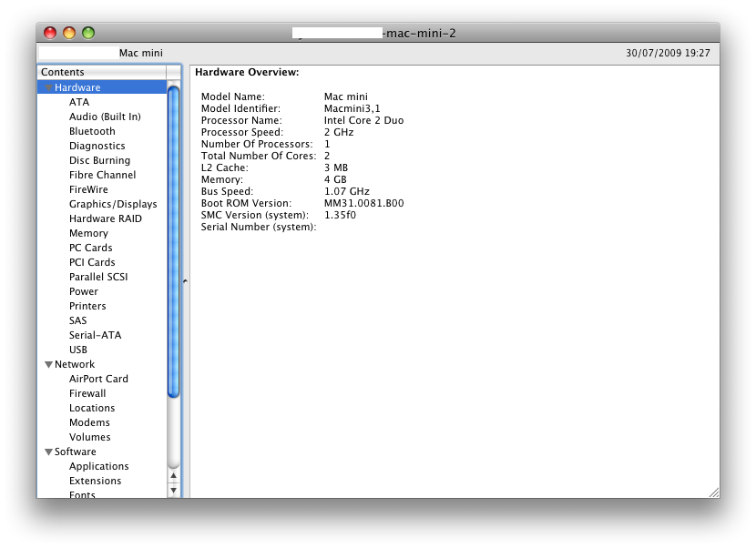Select Hardware RAID entry

coord(105,218)
